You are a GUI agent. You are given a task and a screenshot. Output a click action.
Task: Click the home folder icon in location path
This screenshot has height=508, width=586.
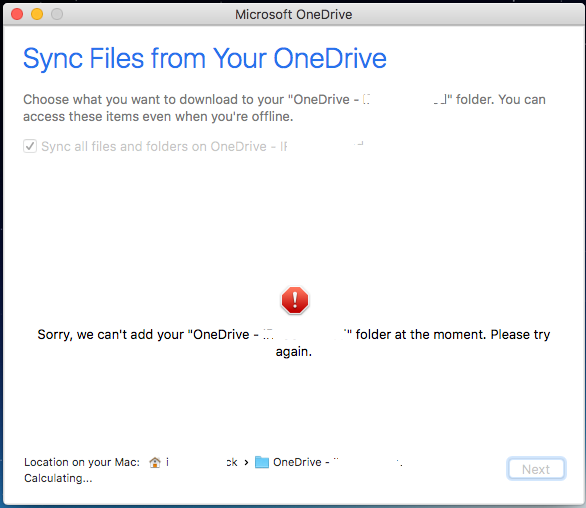pos(155,462)
